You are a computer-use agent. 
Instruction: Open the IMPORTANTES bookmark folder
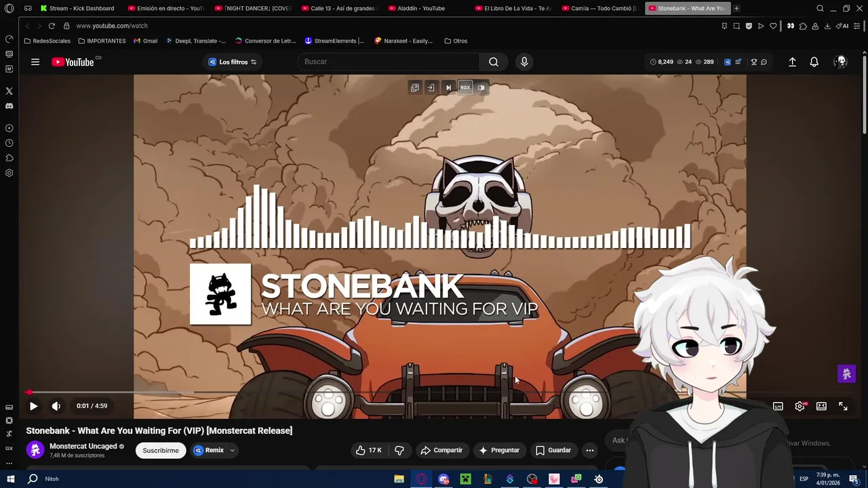click(x=102, y=41)
